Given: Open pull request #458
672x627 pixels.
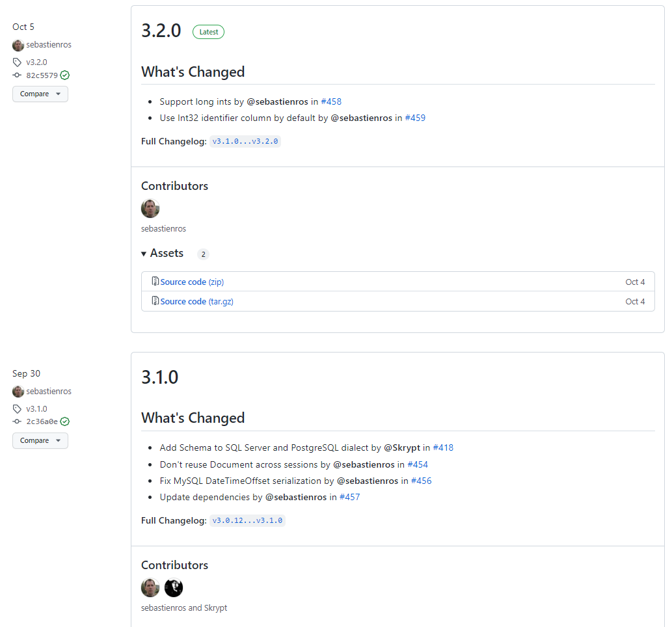Looking at the screenshot, I should [x=331, y=101].
